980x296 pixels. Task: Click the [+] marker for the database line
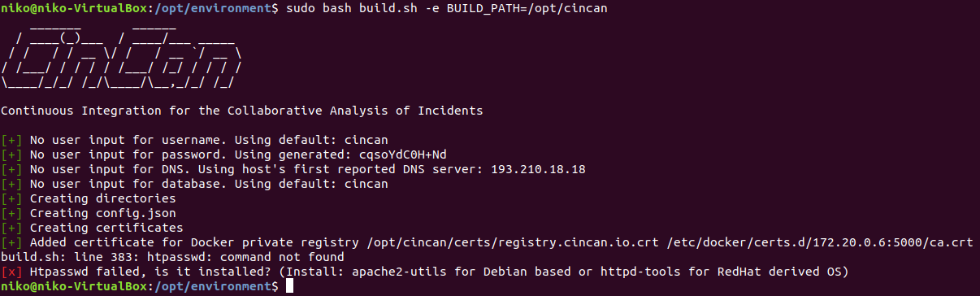(11, 184)
